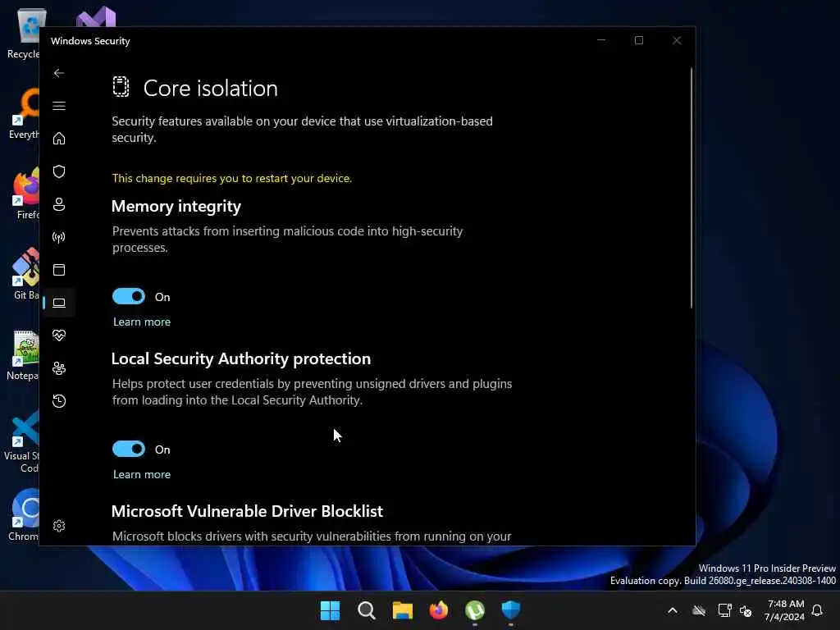Select Device security laptop icon
Screen dimensions: 840x630
[59, 303]
